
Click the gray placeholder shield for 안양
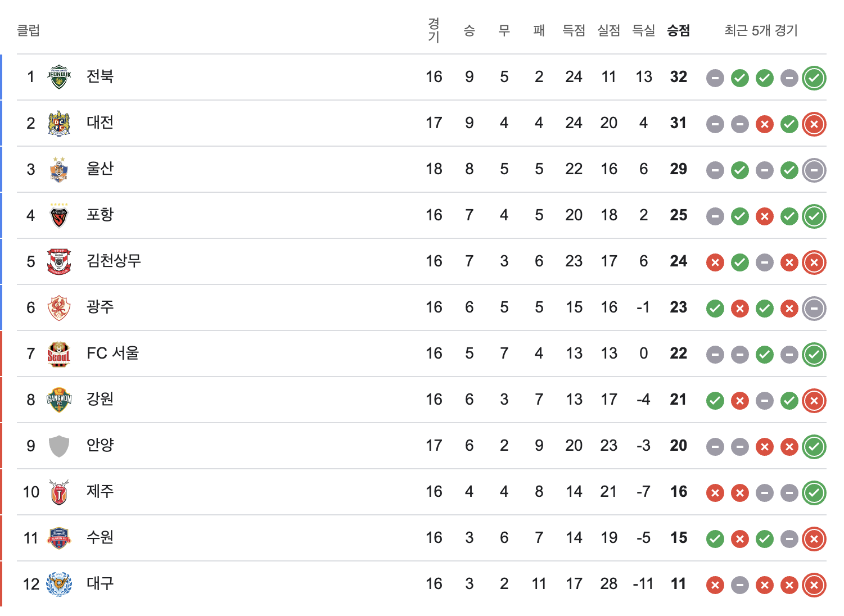point(59,446)
